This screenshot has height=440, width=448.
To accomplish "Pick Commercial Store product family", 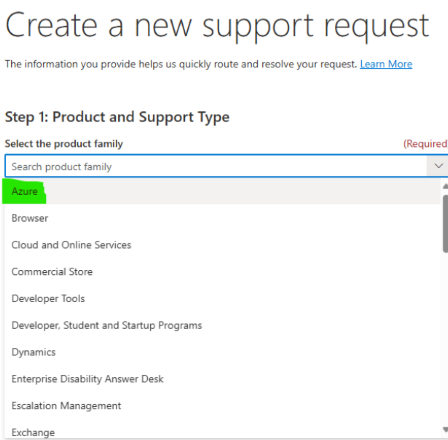I will [x=223, y=272].
